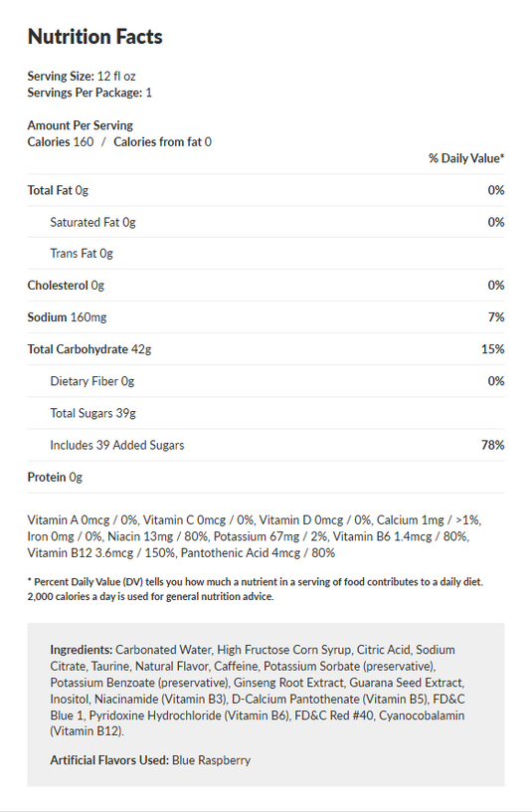Click the Percent Daily Value footnote
The width and height of the screenshot is (532, 812).
[256, 589]
